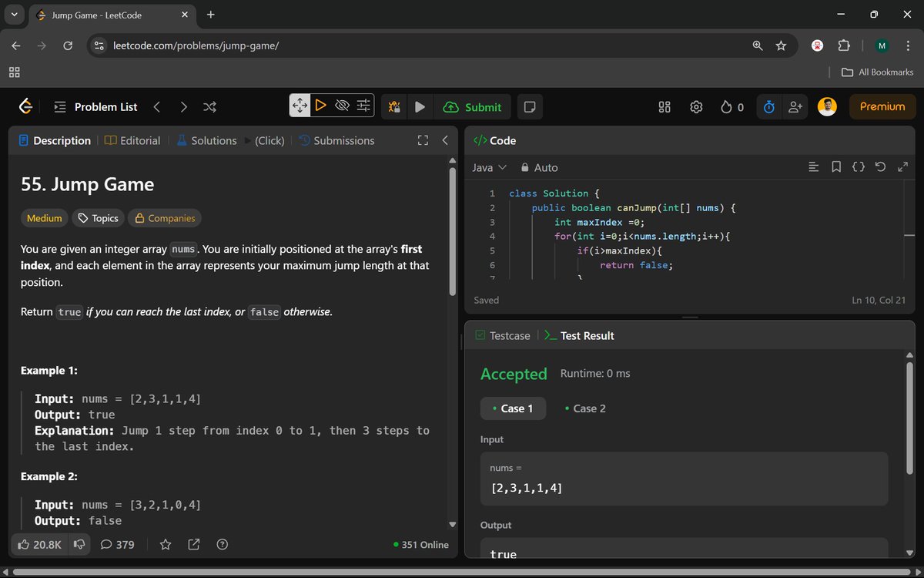Pick a random problem shuffle icon
The image size is (924, 578).
tap(209, 107)
